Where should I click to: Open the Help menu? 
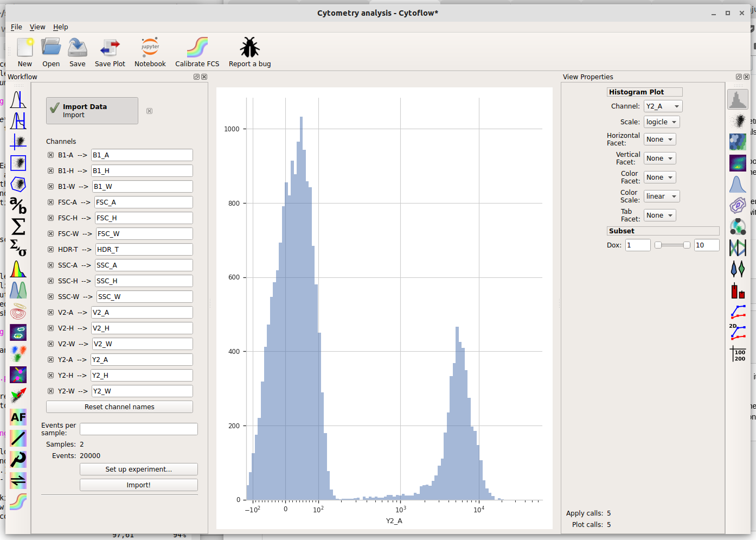pos(61,27)
